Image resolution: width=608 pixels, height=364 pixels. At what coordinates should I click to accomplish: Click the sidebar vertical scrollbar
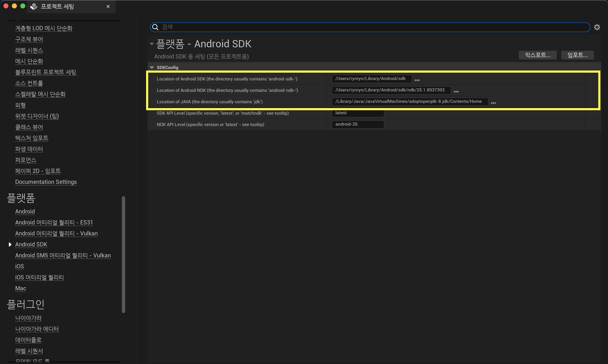pyautogui.click(x=123, y=254)
